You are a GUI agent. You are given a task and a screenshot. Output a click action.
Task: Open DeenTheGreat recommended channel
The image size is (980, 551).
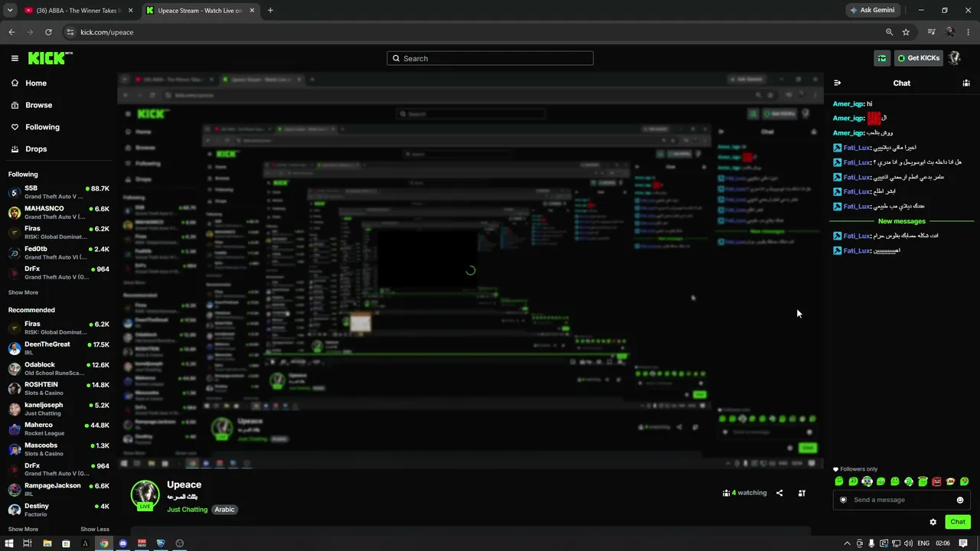pos(59,348)
